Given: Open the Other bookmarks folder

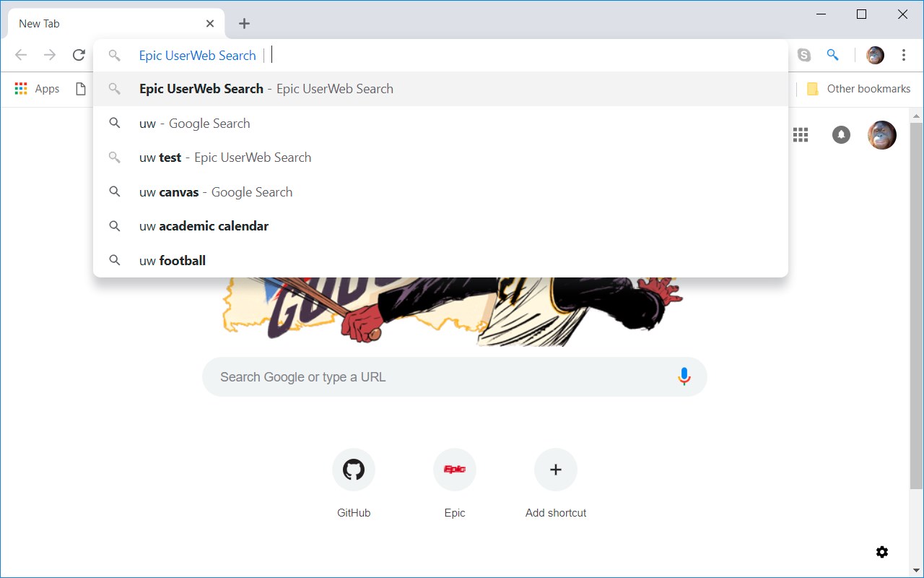Looking at the screenshot, I should (x=858, y=89).
